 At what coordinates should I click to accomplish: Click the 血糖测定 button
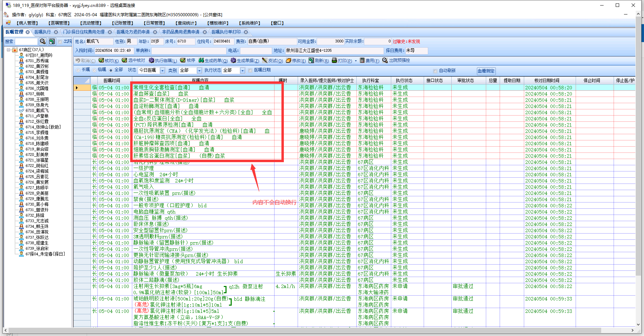tap(486, 71)
